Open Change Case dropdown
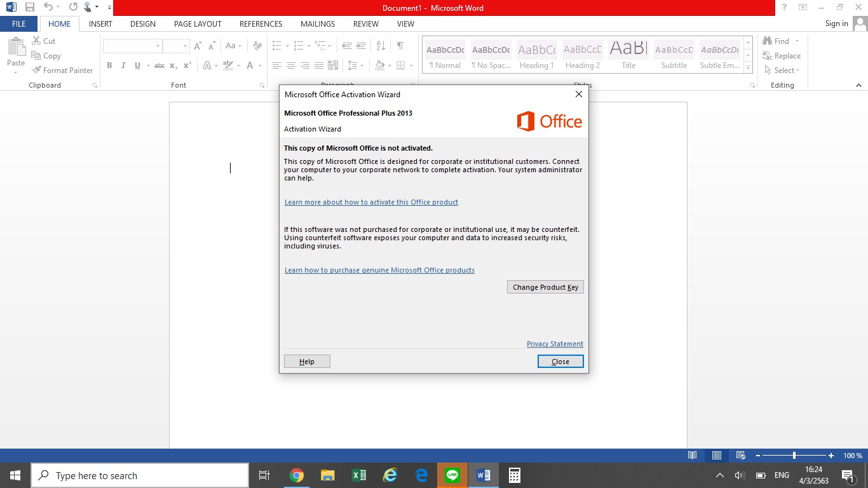Screen dimensions: 868x488 [233, 46]
